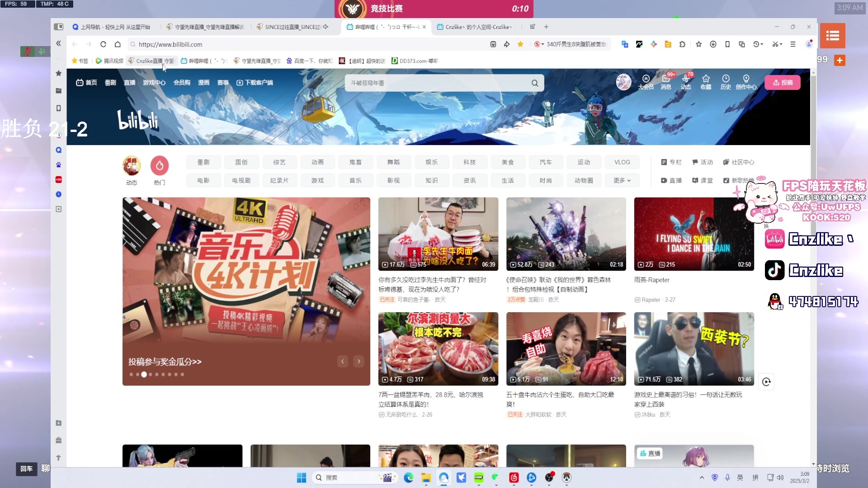Open the 专栏 link

click(x=671, y=162)
